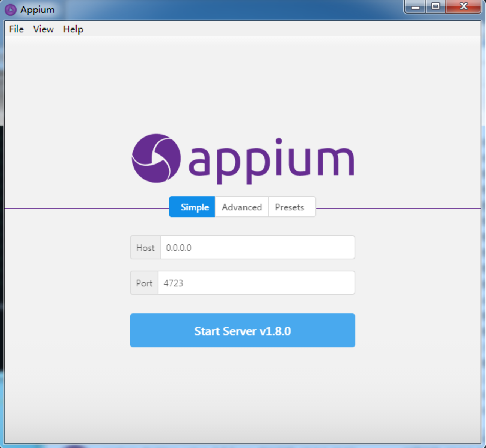The width and height of the screenshot is (486, 448).
Task: Switch to the Advanced tab
Action: pos(241,207)
